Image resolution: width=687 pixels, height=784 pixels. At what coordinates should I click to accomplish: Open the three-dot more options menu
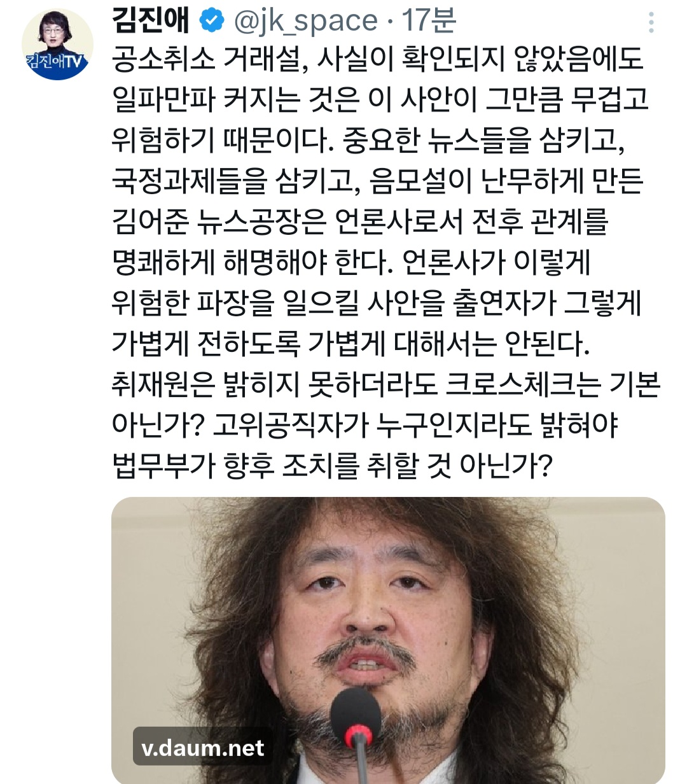(651, 22)
